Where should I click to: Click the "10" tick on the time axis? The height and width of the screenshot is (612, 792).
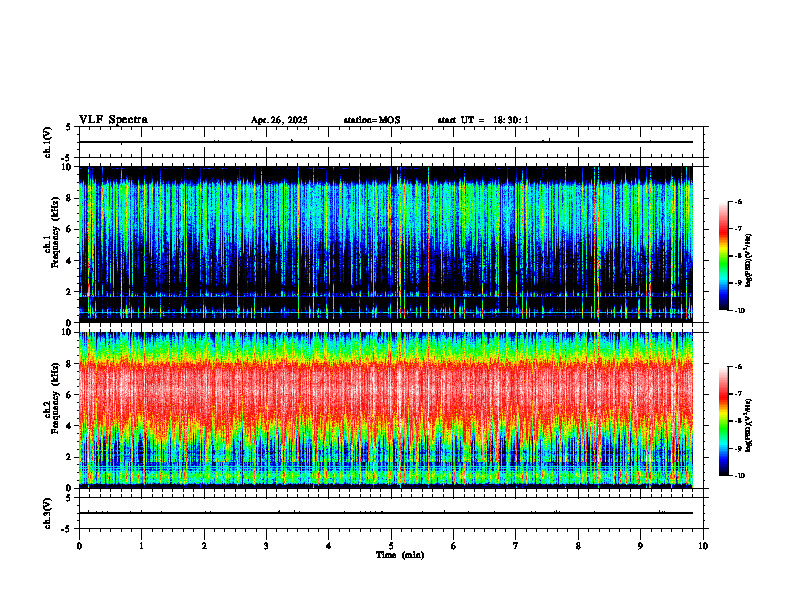[703, 546]
